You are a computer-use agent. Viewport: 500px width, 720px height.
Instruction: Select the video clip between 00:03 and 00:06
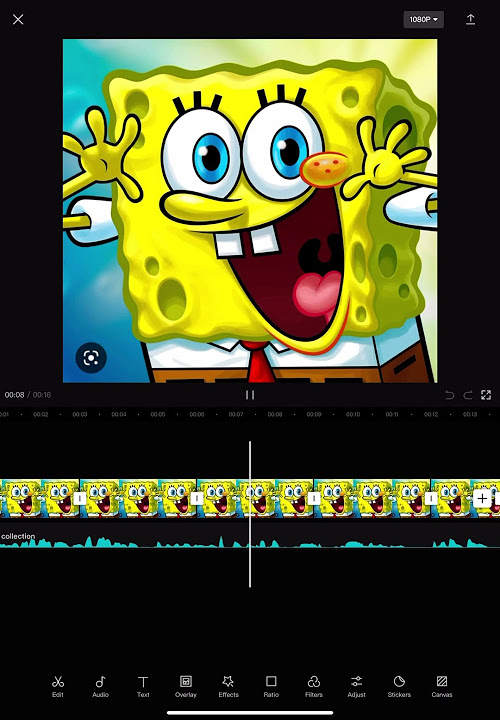point(138,498)
